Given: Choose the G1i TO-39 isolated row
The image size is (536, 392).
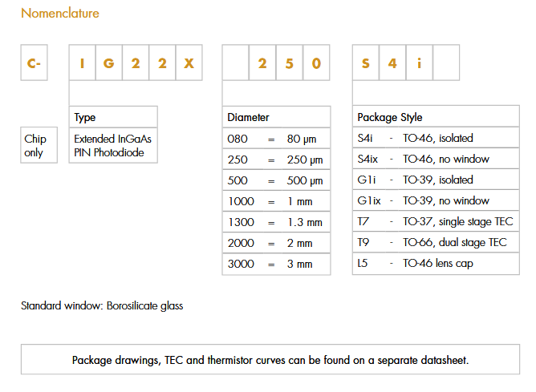Looking at the screenshot, I should (436, 180).
